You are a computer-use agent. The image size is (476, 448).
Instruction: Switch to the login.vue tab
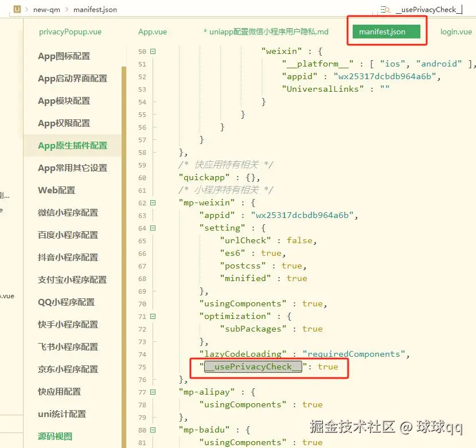click(456, 32)
